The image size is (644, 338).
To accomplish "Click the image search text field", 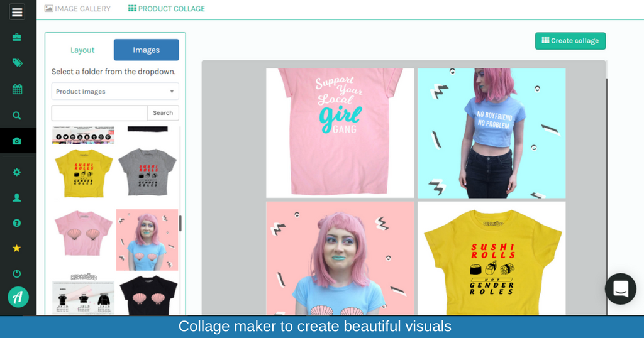I will tap(99, 113).
